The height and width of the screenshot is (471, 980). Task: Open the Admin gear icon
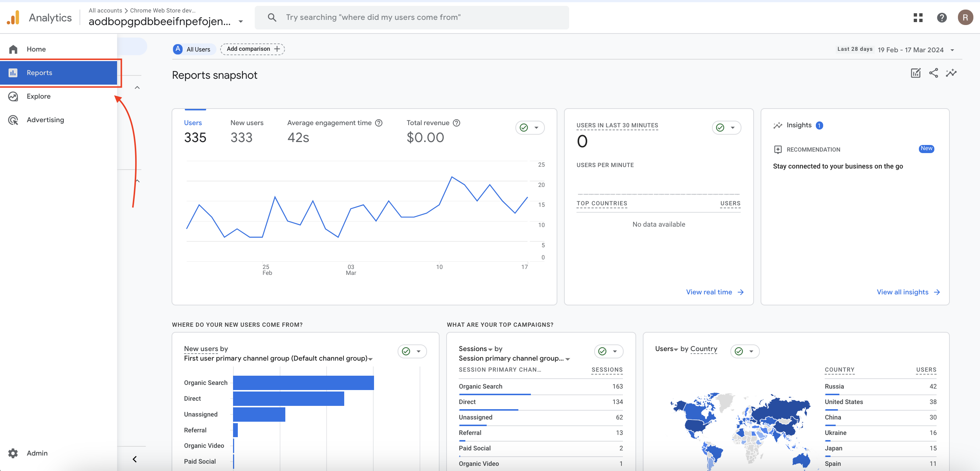tap(13, 453)
